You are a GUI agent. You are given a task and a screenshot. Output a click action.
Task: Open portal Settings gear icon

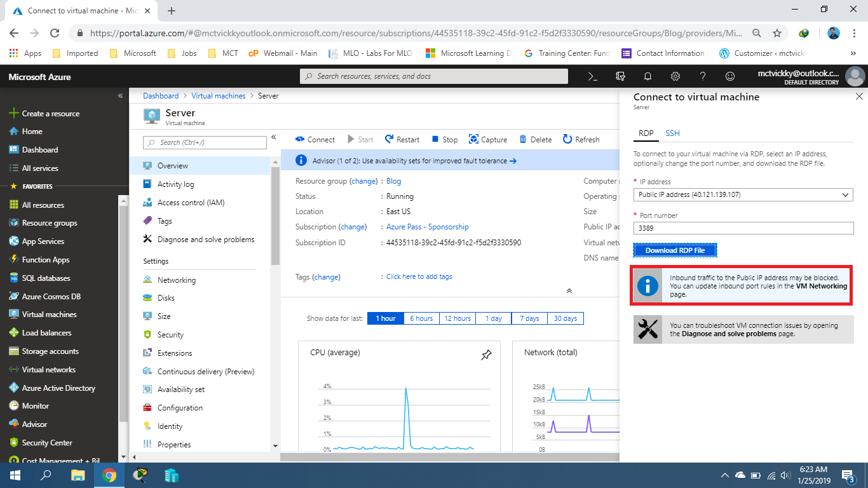[675, 76]
